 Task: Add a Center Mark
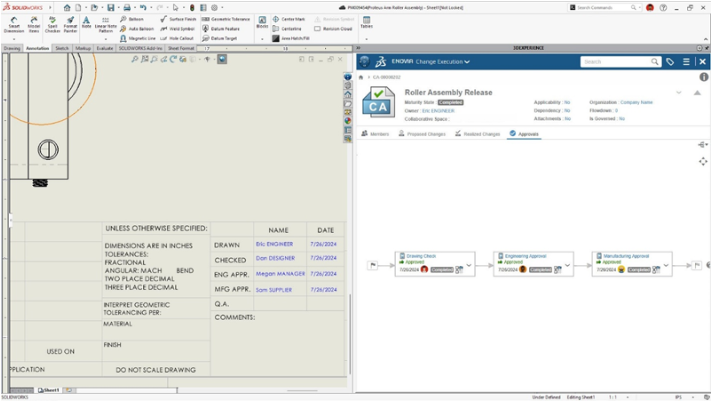click(x=289, y=19)
